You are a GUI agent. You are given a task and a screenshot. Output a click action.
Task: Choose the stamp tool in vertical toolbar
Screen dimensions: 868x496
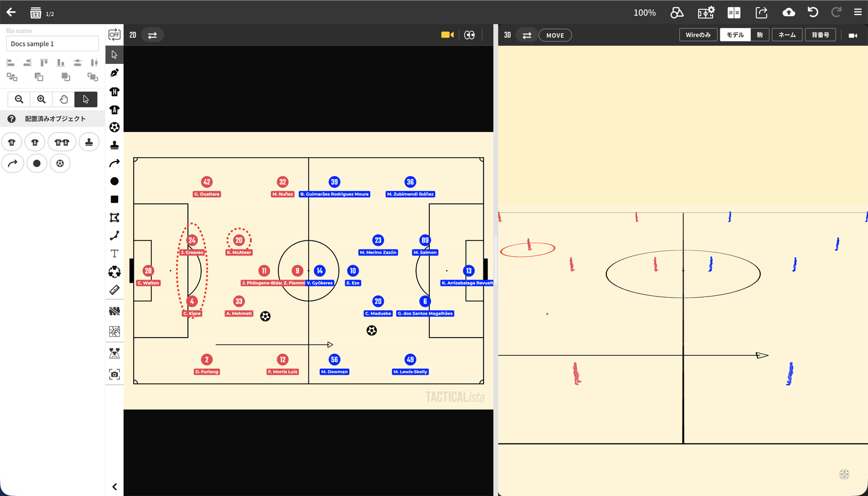115,145
